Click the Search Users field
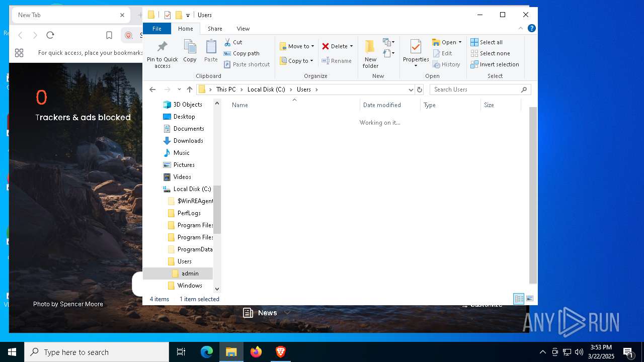This screenshot has height=362, width=644. tap(480, 89)
